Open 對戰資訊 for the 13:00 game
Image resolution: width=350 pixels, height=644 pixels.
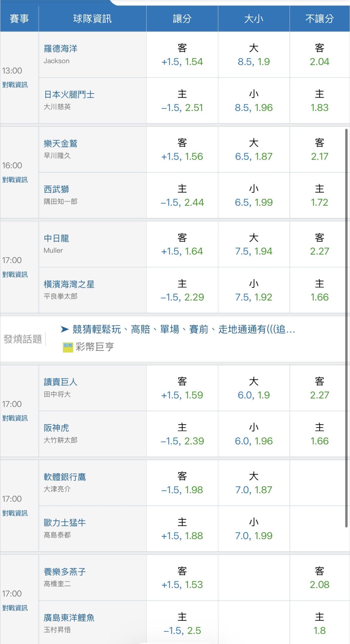(15, 85)
